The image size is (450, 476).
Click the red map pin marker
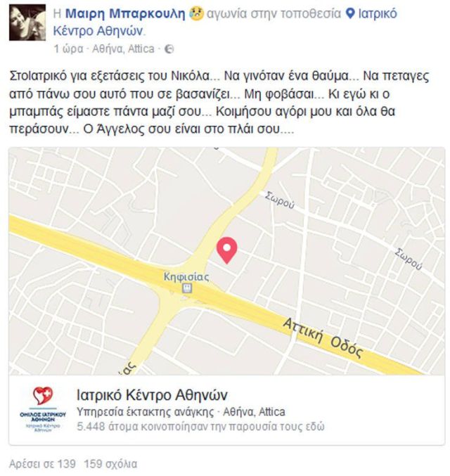pyautogui.click(x=227, y=250)
